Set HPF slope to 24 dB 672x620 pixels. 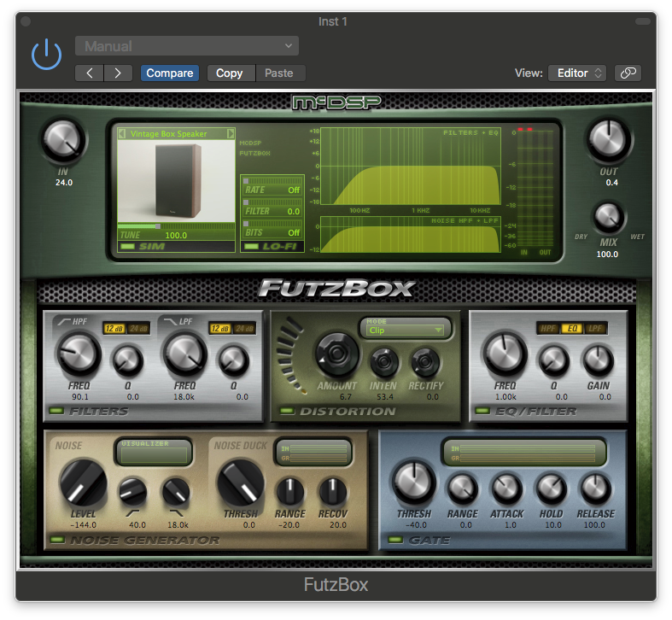[138, 329]
